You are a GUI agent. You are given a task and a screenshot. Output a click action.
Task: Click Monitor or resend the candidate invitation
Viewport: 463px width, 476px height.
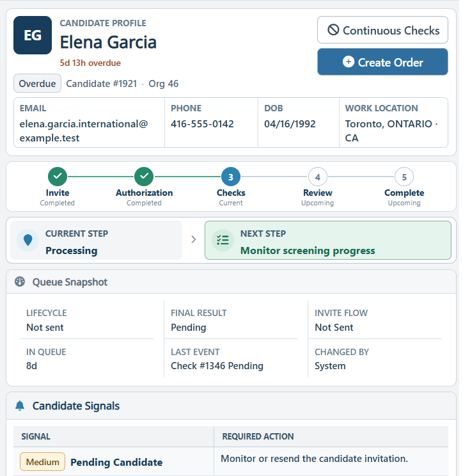[x=314, y=458]
